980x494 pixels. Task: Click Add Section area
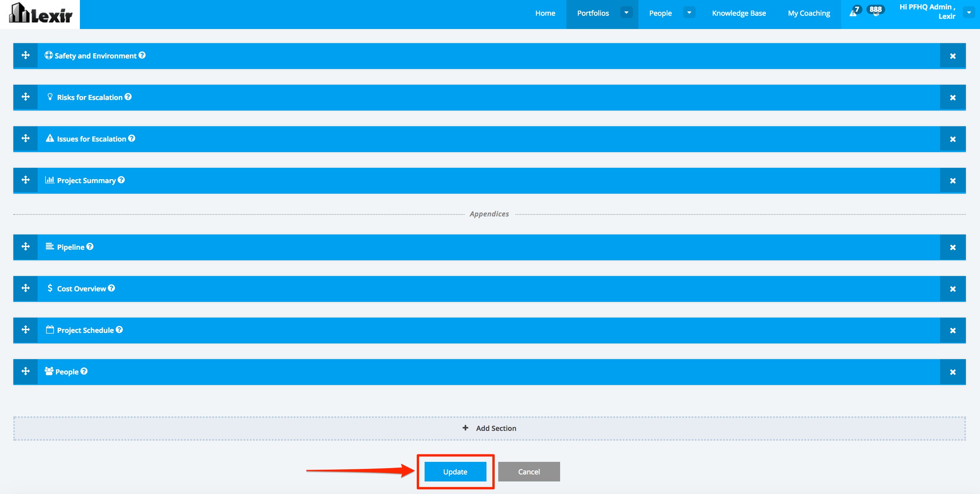click(490, 428)
